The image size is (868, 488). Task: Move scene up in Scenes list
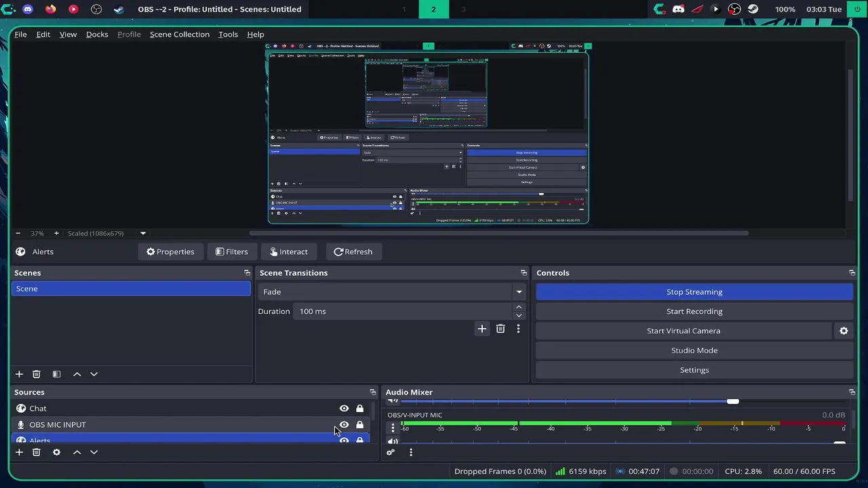pyautogui.click(x=77, y=374)
